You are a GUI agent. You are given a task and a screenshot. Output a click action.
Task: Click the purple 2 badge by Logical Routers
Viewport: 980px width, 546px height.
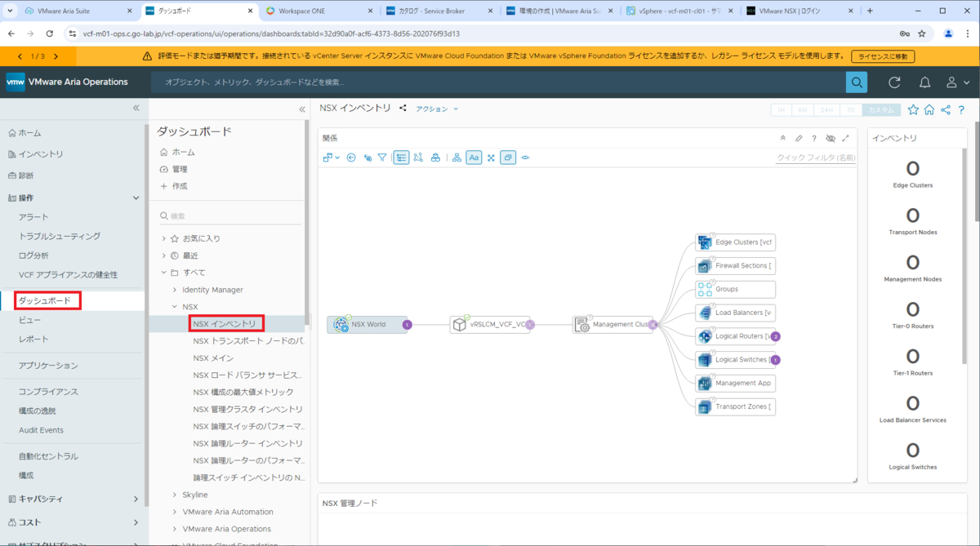point(776,336)
